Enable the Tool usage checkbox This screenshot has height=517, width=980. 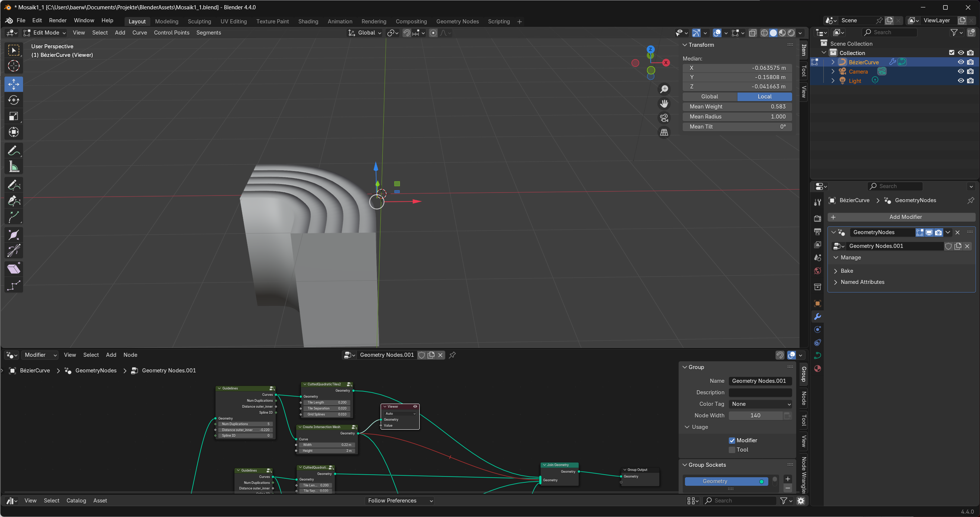tap(732, 450)
